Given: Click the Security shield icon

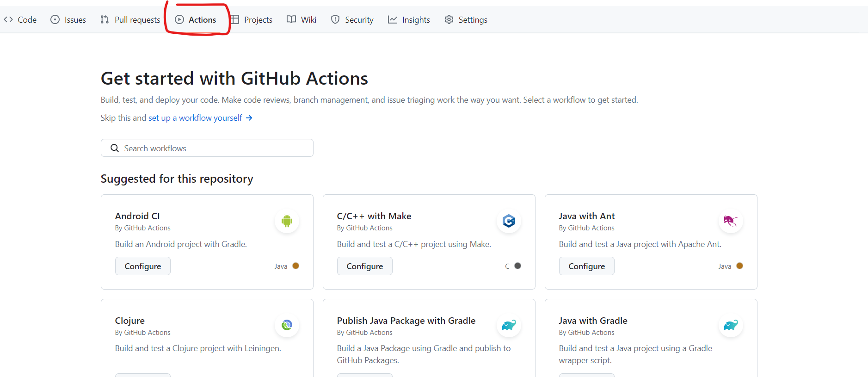Looking at the screenshot, I should click(x=335, y=19).
